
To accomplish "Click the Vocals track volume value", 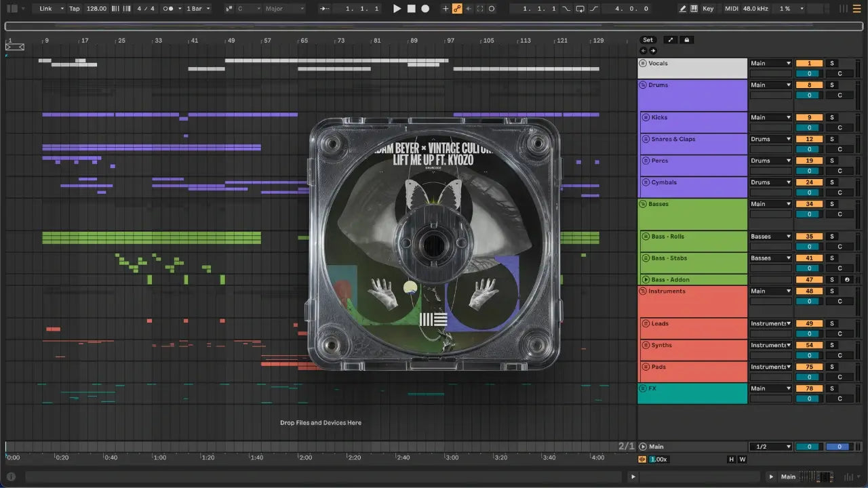I will [x=809, y=74].
